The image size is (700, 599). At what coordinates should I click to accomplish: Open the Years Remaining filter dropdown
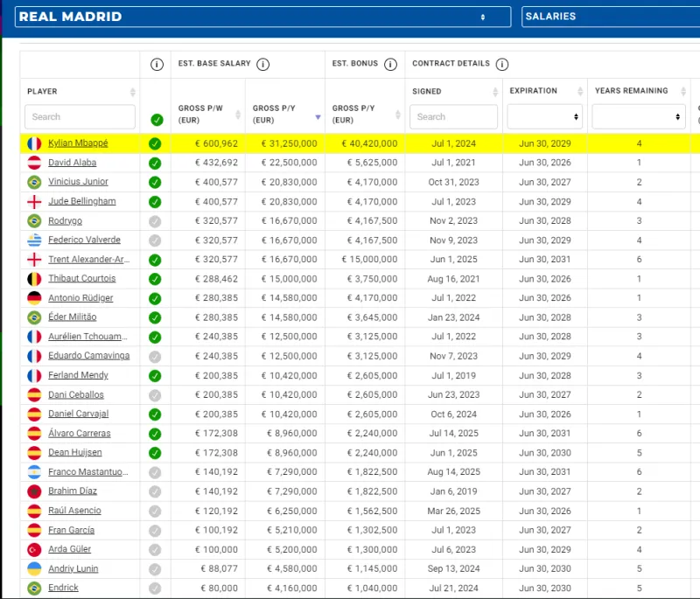click(638, 116)
